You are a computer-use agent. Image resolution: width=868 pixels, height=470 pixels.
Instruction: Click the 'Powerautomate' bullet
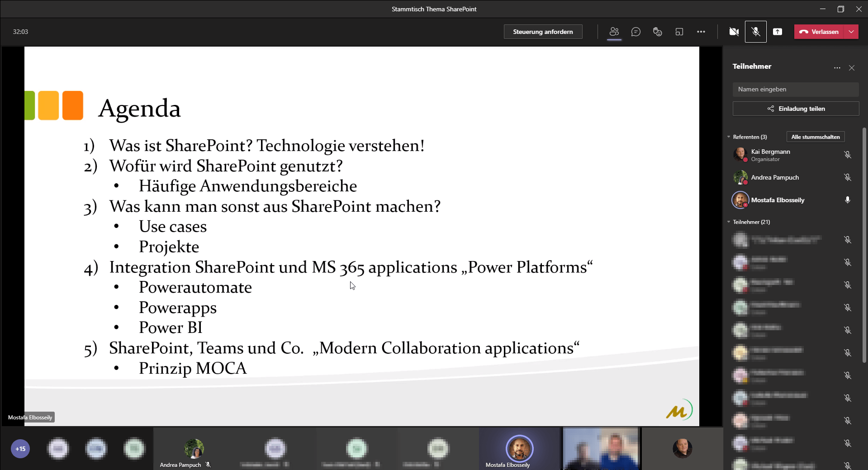pyautogui.click(x=195, y=287)
